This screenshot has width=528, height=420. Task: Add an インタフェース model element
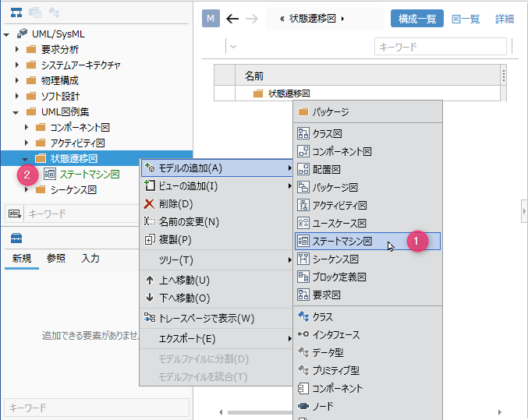click(x=367, y=334)
